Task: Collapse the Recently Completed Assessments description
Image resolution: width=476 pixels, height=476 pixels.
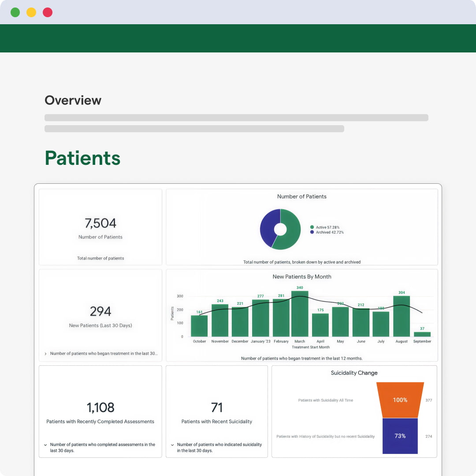Action: pos(45,445)
